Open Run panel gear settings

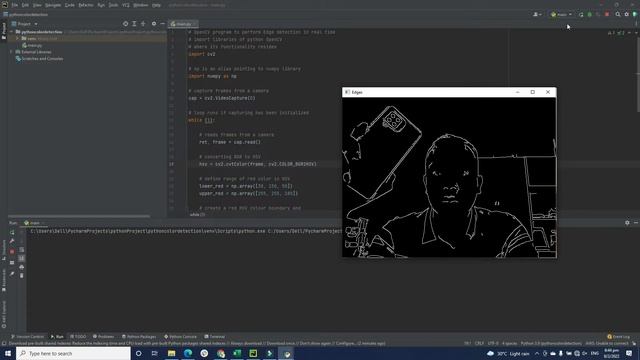click(627, 223)
